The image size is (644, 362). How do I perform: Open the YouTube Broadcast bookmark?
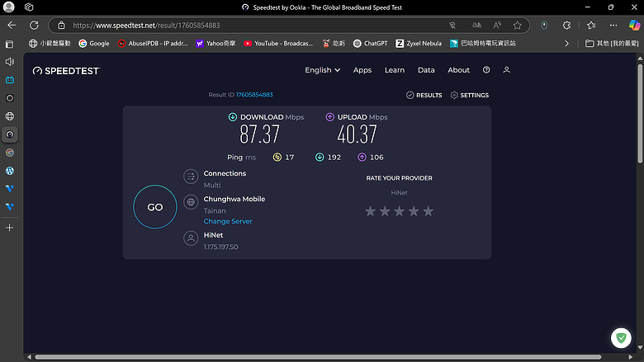(x=278, y=44)
